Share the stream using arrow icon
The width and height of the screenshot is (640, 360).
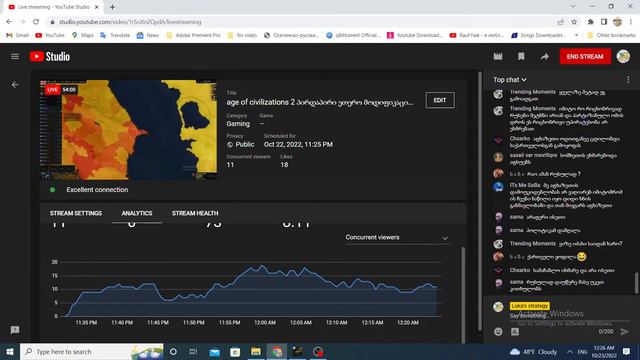pyautogui.click(x=544, y=56)
